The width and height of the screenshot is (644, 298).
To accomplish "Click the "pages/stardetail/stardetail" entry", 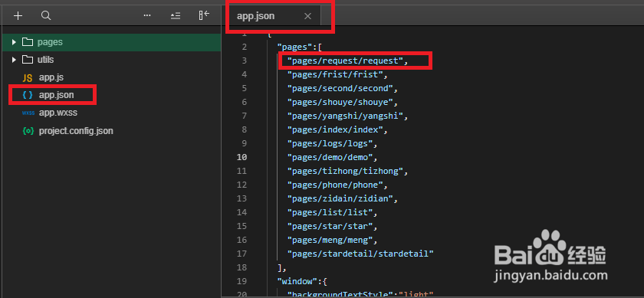I will coord(360,254).
